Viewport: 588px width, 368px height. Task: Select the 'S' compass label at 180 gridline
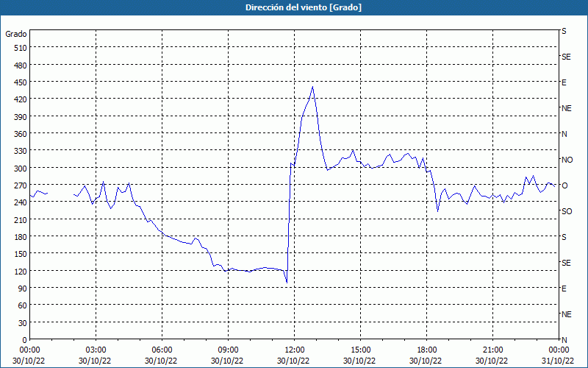tap(564, 237)
